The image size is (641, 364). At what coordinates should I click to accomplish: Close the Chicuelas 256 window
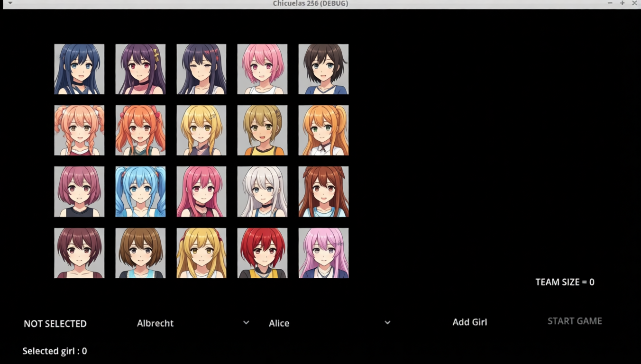pos(634,3)
